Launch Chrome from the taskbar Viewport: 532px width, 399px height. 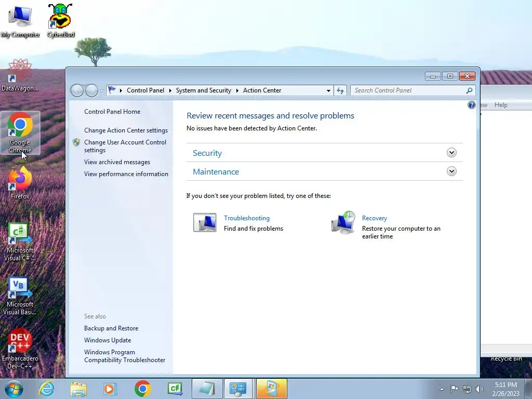point(142,389)
